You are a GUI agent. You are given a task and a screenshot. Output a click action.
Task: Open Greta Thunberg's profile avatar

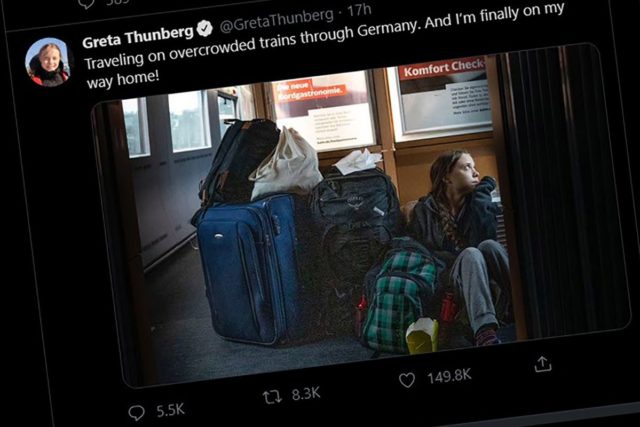coord(49,62)
